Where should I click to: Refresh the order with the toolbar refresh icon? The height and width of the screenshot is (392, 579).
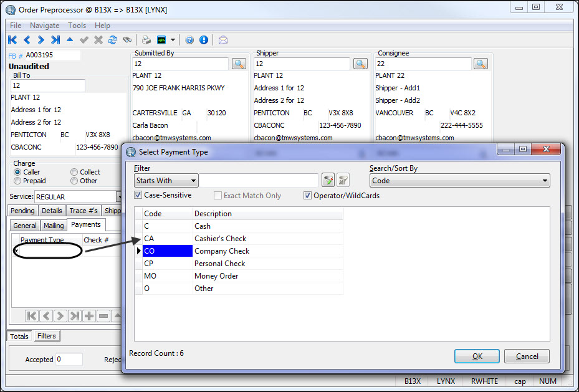pos(113,39)
